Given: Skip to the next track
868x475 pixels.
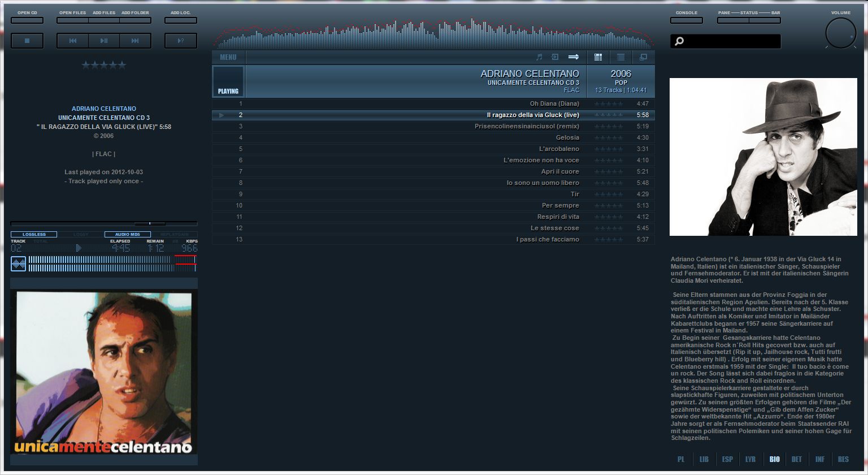Looking at the screenshot, I should click(135, 41).
